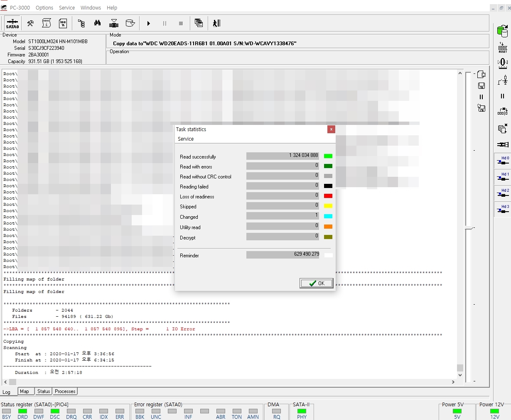
Task: Click the log scrollbar down arrow
Action: pyautogui.click(x=460, y=375)
